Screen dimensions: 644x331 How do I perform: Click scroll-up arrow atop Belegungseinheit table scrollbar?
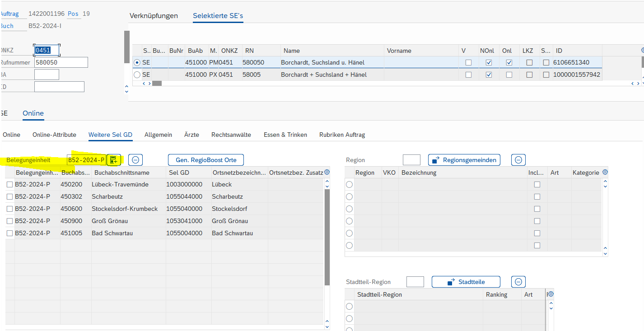tap(327, 182)
